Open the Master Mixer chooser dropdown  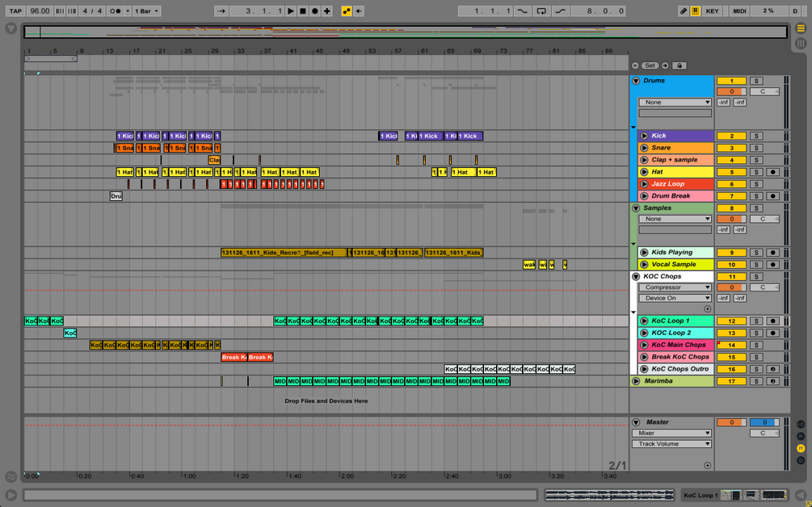tap(671, 433)
